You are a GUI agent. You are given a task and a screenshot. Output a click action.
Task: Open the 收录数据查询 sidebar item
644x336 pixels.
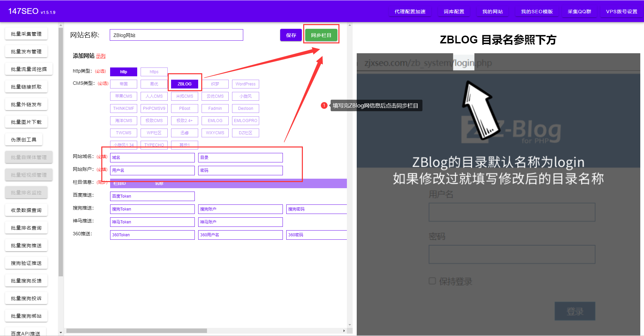click(26, 210)
